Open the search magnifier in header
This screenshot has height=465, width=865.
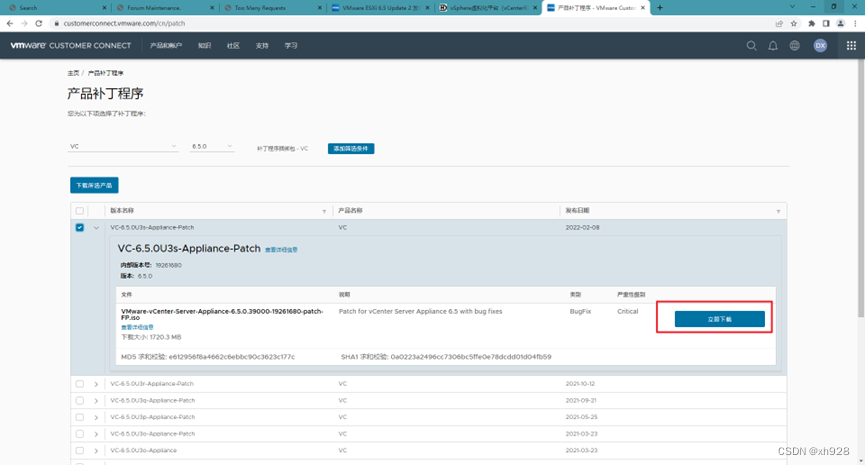tap(751, 46)
